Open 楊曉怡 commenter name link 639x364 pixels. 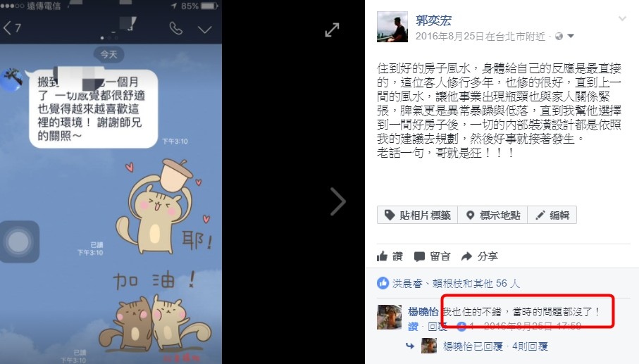tap(423, 312)
